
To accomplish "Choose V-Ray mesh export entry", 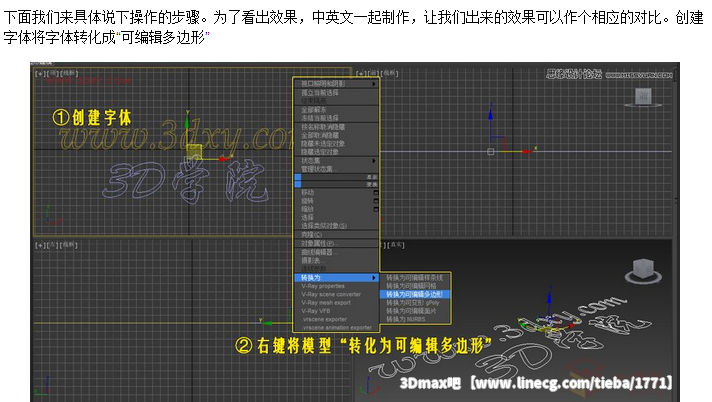I will pyautogui.click(x=336, y=303).
